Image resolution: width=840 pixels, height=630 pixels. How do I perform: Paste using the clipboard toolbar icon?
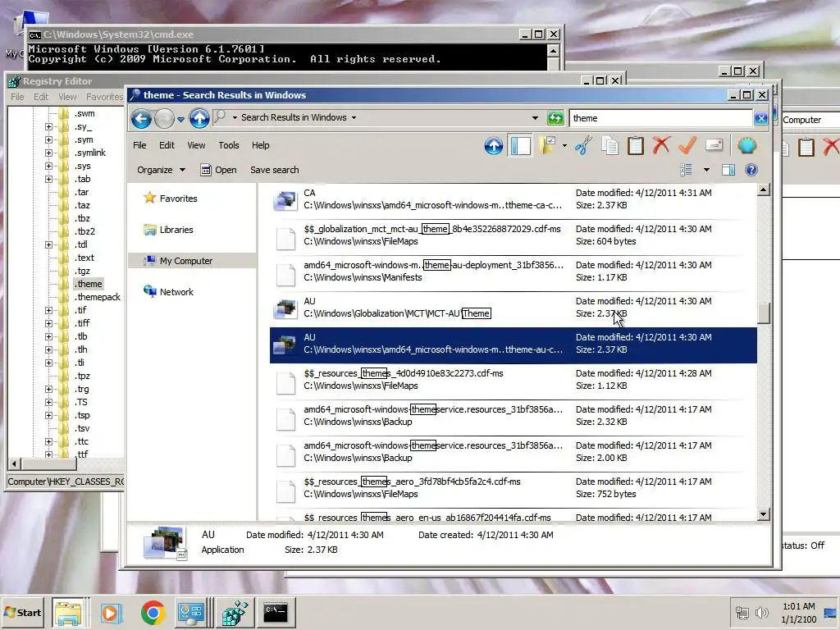coord(636,146)
